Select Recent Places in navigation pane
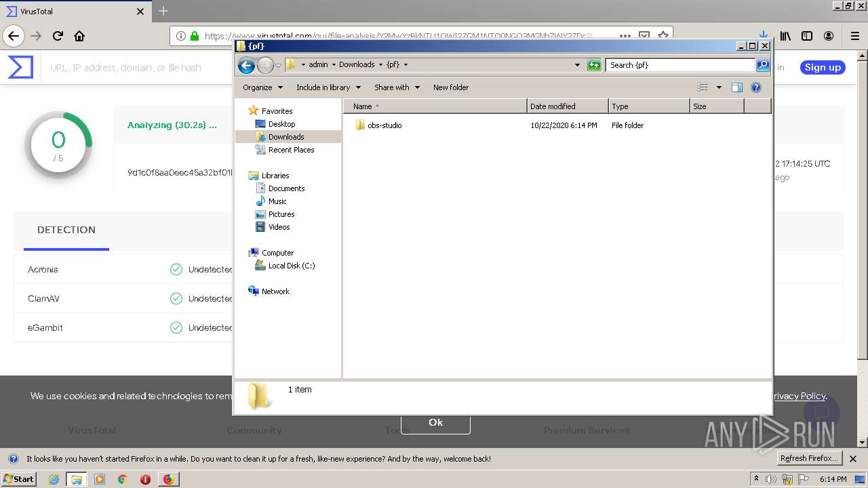The height and width of the screenshot is (488, 868). (291, 150)
